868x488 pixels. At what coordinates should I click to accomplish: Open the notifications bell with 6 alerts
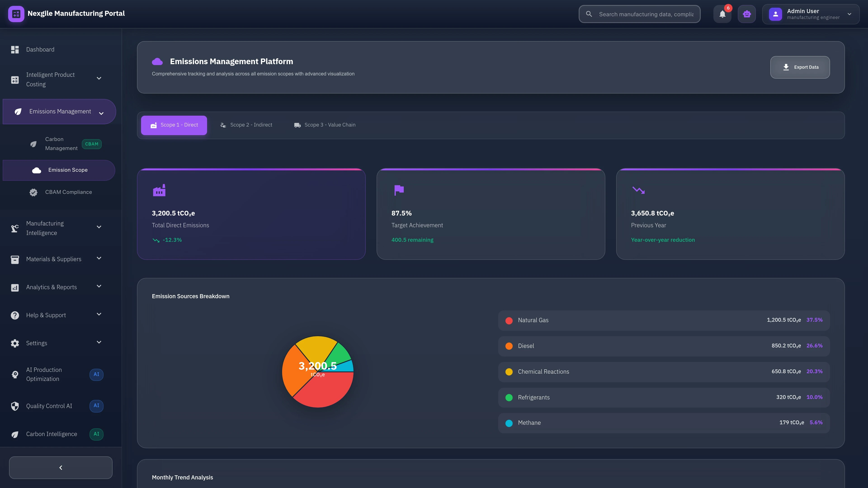click(722, 14)
